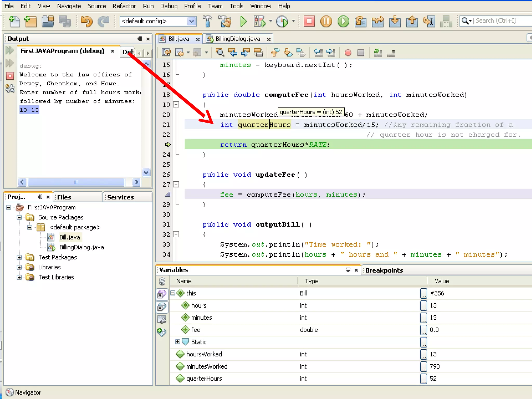Screen dimensions: 532x399
Task: Open the default config dropdown
Action: (191, 21)
